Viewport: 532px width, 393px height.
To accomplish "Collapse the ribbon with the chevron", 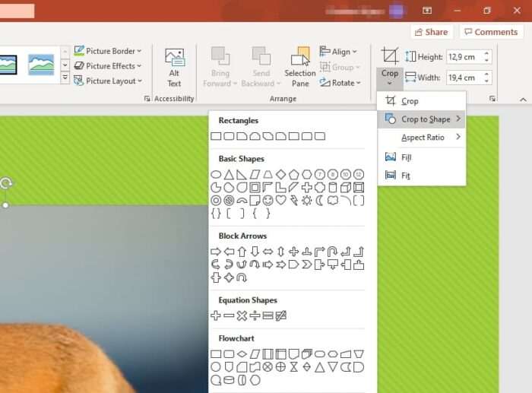I will coord(523,100).
